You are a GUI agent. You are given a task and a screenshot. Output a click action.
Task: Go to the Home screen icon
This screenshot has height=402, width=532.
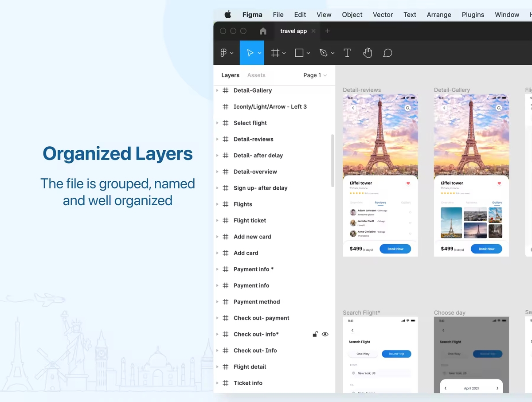263,31
